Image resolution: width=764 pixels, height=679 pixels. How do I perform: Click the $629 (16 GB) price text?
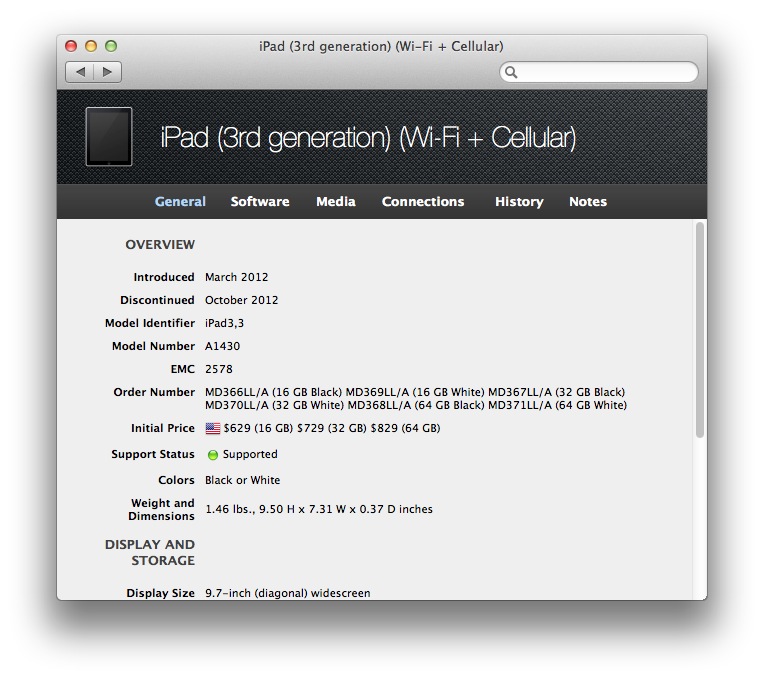[x=258, y=428]
